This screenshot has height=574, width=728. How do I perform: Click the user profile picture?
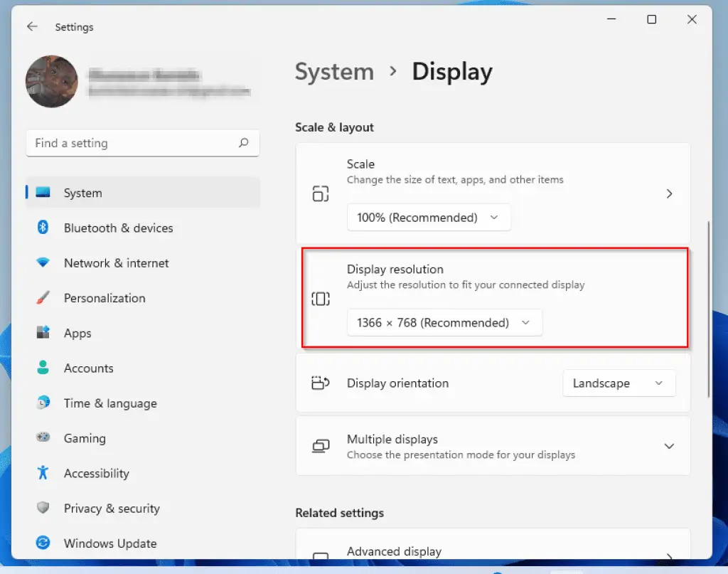tap(51, 81)
